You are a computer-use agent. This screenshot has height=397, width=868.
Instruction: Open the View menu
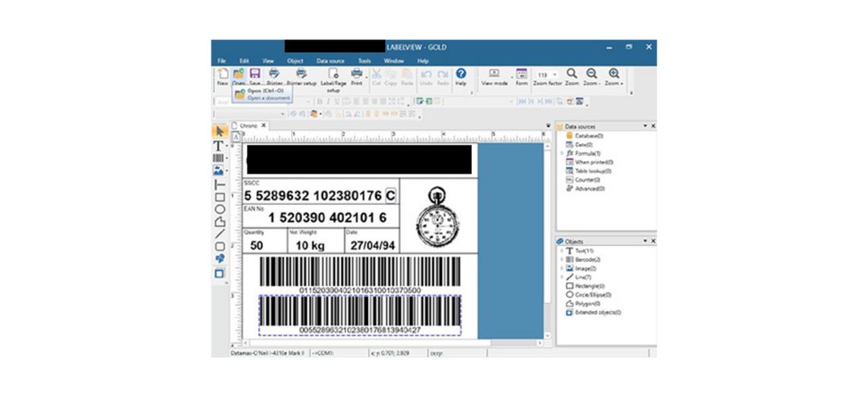pos(268,61)
